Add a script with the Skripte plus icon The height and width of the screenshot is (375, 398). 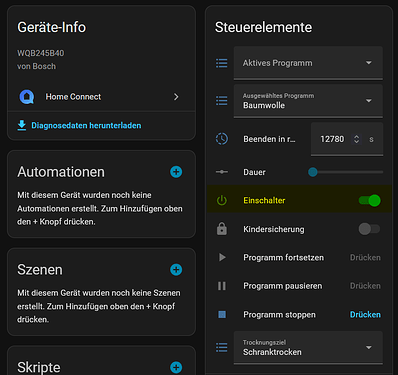click(x=176, y=367)
